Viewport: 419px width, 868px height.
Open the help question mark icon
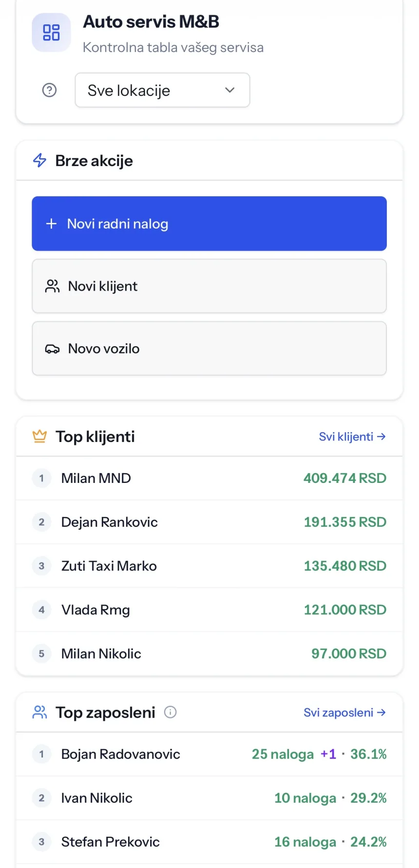point(50,90)
